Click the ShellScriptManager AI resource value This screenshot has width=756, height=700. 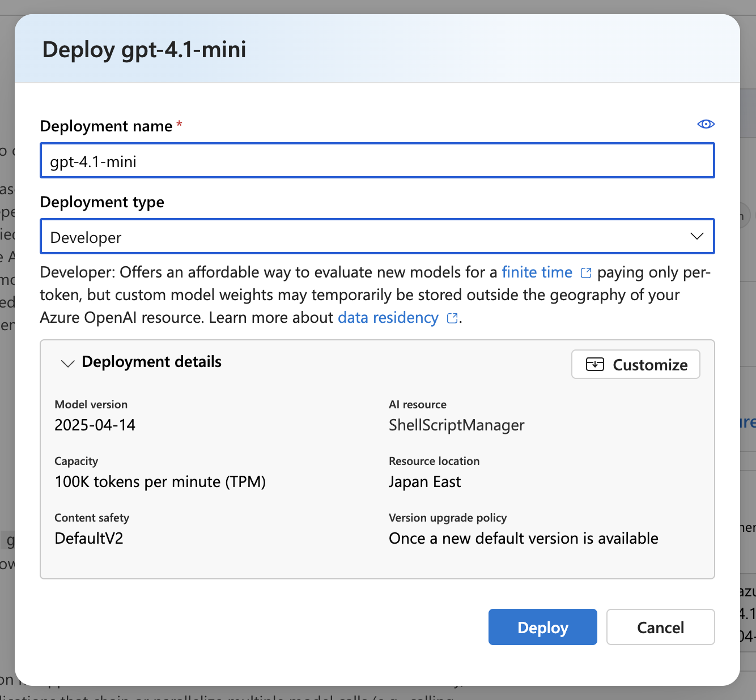point(456,425)
